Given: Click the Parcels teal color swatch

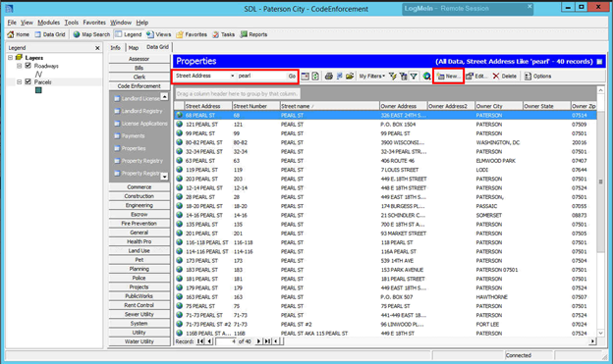Looking at the screenshot, I should point(38,90).
